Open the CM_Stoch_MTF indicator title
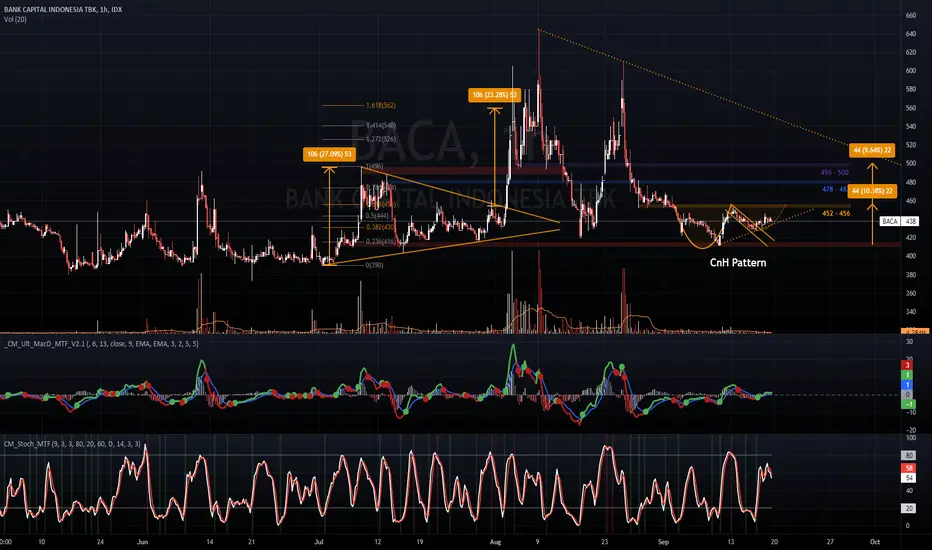The height and width of the screenshot is (550, 932). pos(73,444)
